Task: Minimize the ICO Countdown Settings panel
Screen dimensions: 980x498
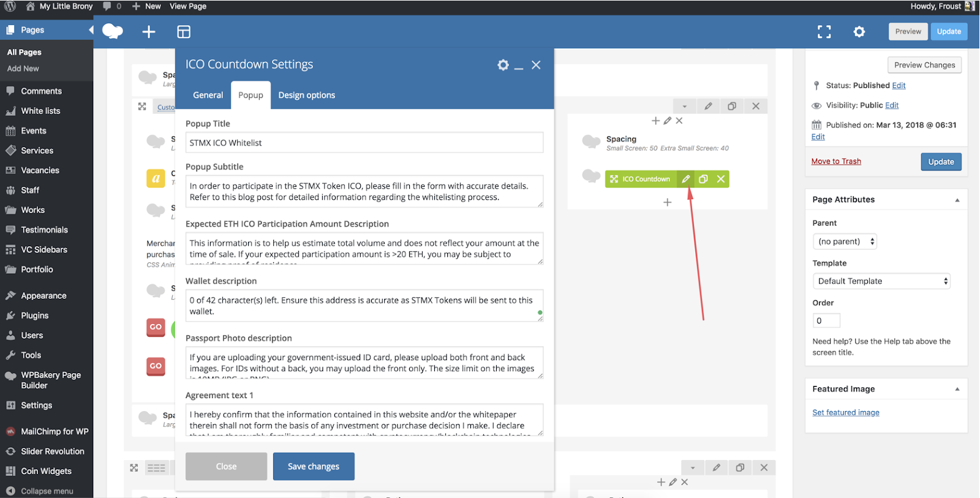Action: pyautogui.click(x=519, y=66)
